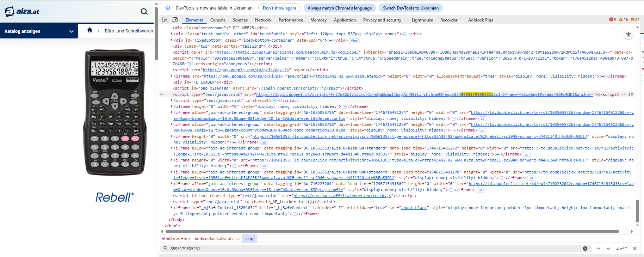
Task: Click Don't show again button
Action: pyautogui.click(x=279, y=8)
